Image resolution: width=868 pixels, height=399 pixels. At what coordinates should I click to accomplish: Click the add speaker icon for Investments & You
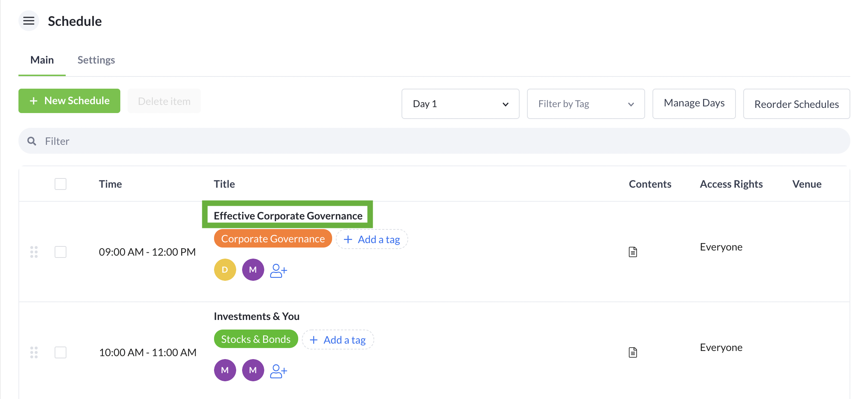click(x=278, y=371)
